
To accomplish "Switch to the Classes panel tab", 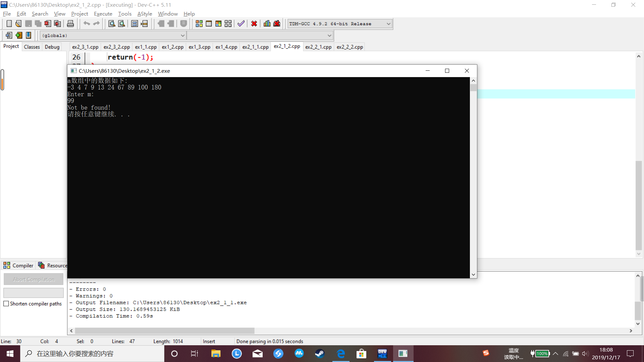I will [x=32, y=47].
